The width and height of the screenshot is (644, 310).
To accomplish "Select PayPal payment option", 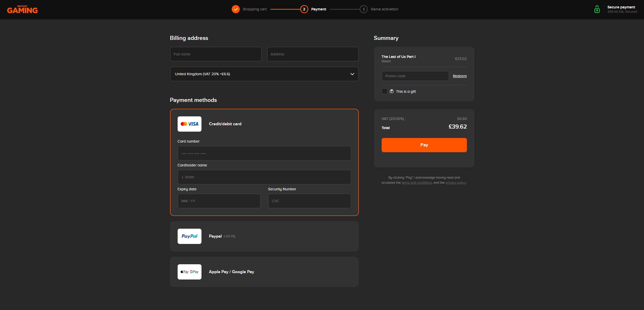I will 264,236.
